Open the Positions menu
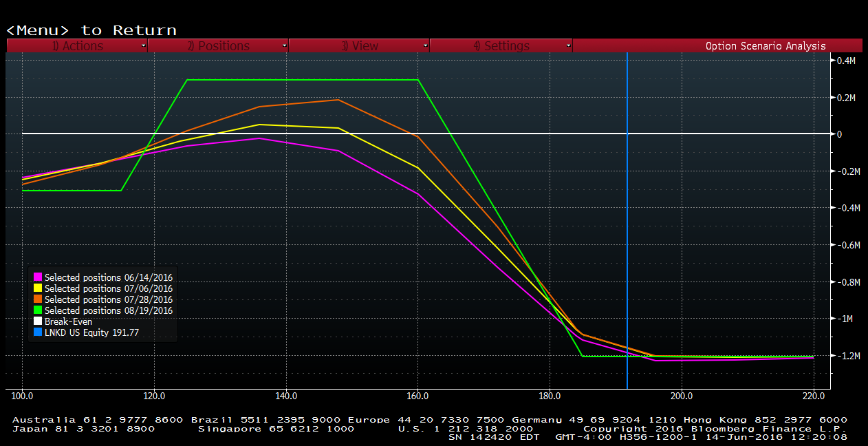The image size is (868, 446). 219,46
